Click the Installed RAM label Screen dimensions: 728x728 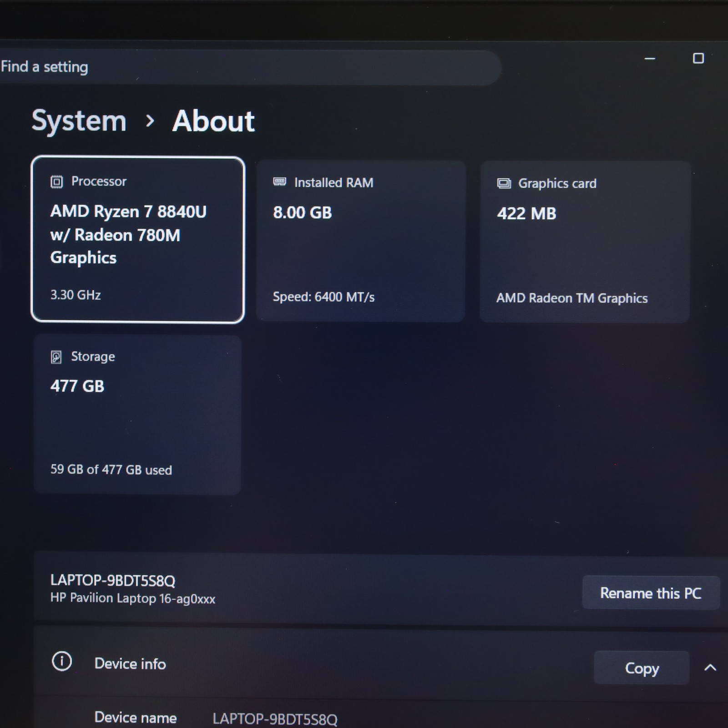pyautogui.click(x=334, y=183)
